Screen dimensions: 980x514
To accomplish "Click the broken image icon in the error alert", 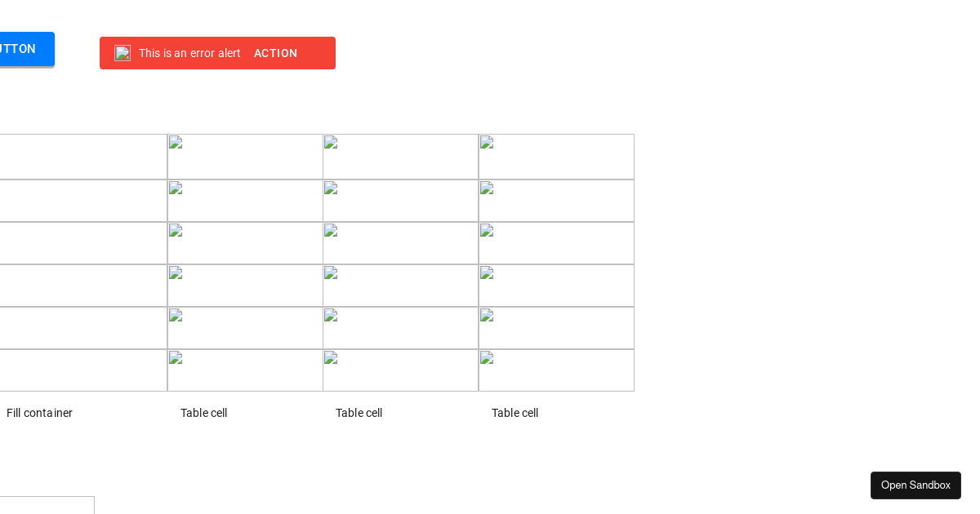I will point(122,53).
